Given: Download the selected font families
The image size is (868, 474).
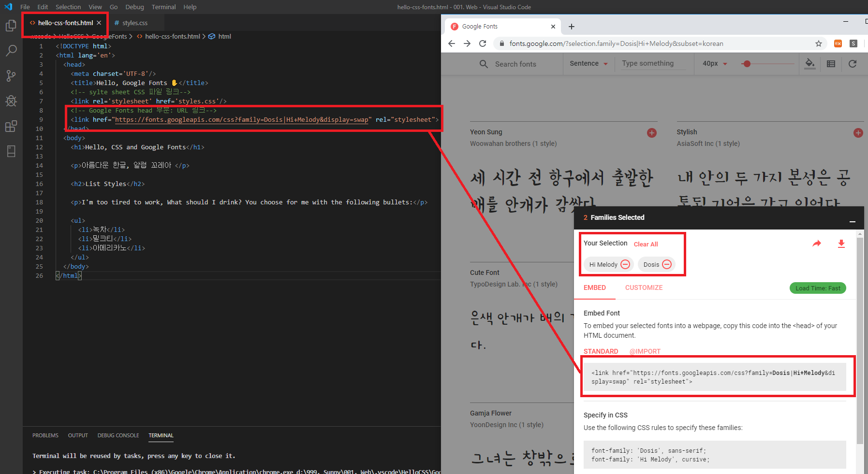Looking at the screenshot, I should [841, 244].
